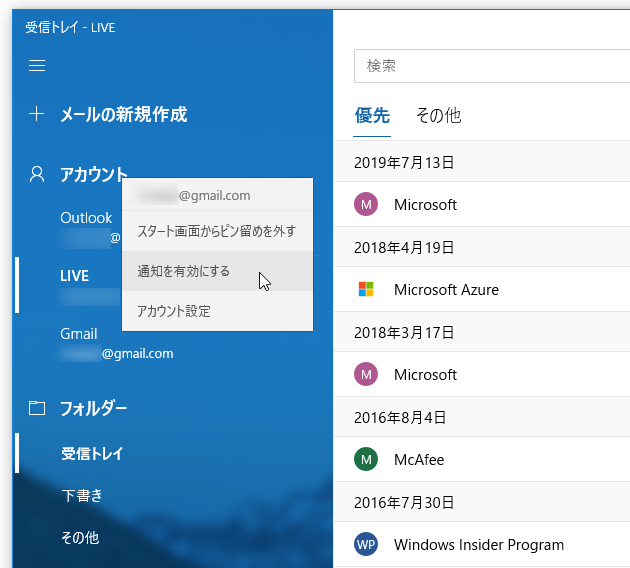Click the folder icon beside フォルダー
Viewport: 630px width, 568px height.
[37, 408]
